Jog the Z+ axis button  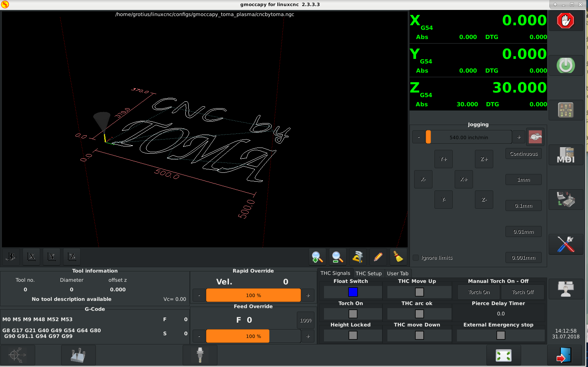pos(484,159)
